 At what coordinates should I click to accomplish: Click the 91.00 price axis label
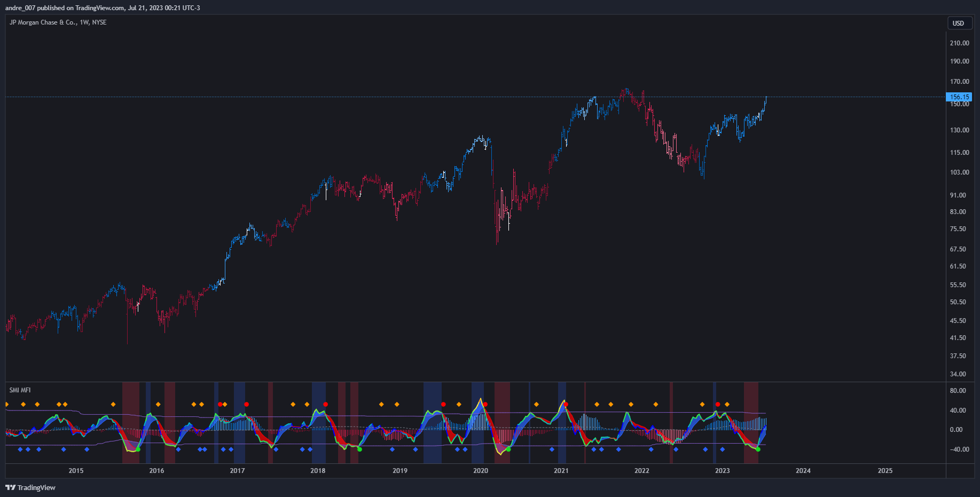tap(958, 195)
